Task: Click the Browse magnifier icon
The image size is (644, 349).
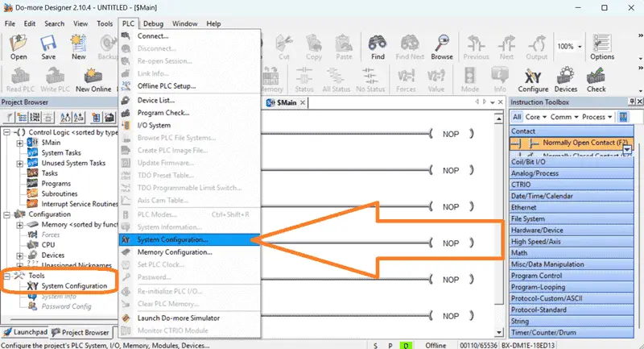Action: [x=442, y=48]
